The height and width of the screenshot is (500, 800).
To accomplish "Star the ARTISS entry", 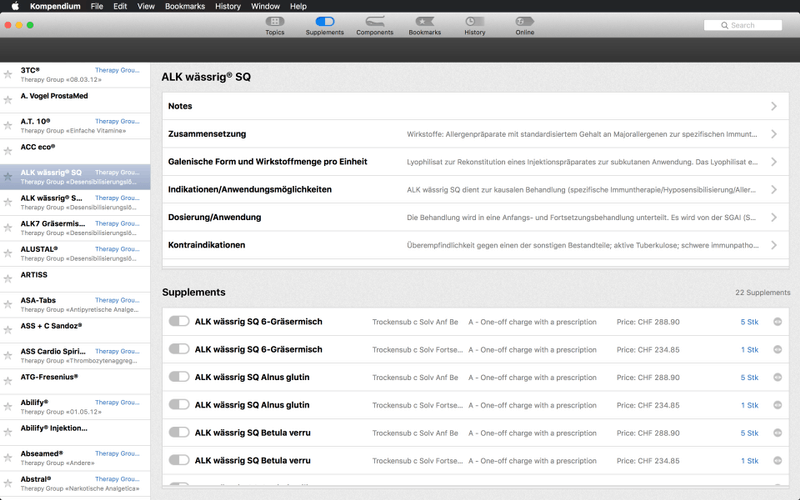I will tap(8, 279).
